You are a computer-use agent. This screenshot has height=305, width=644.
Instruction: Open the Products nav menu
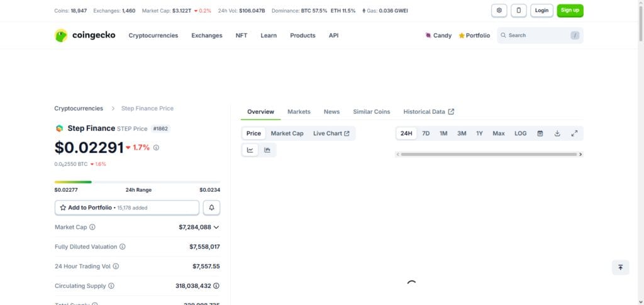click(303, 35)
